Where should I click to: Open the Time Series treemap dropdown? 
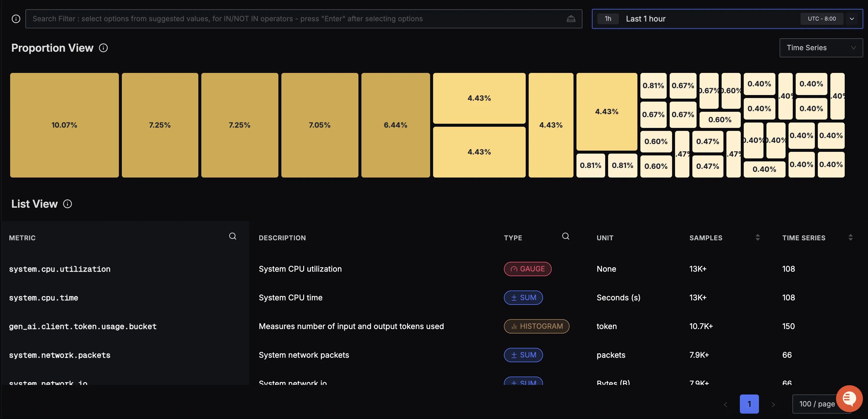click(x=821, y=48)
